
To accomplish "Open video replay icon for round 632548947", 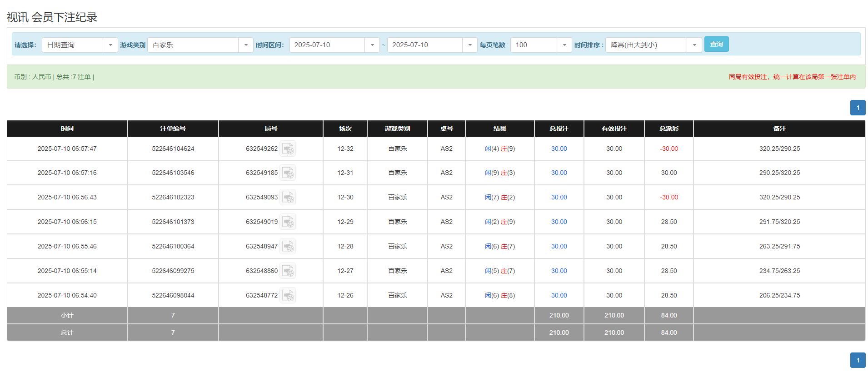I will (x=288, y=247).
